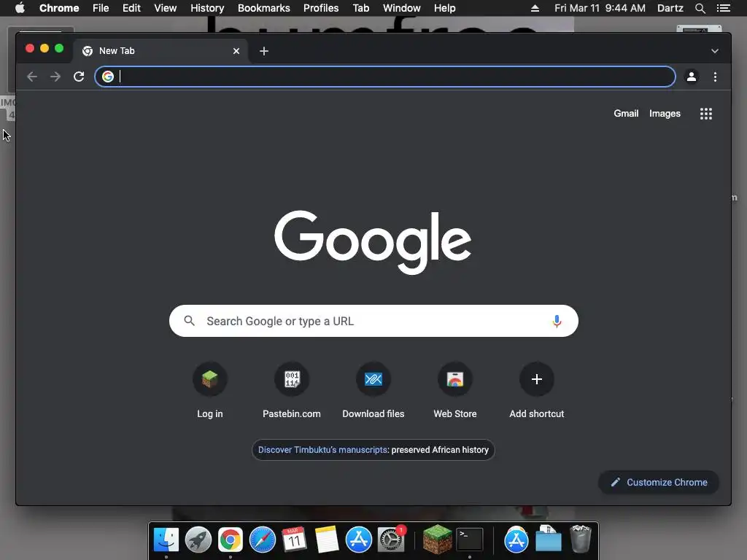747x560 pixels.
Task: Click the Dartz user name in menu bar
Action: point(670,8)
